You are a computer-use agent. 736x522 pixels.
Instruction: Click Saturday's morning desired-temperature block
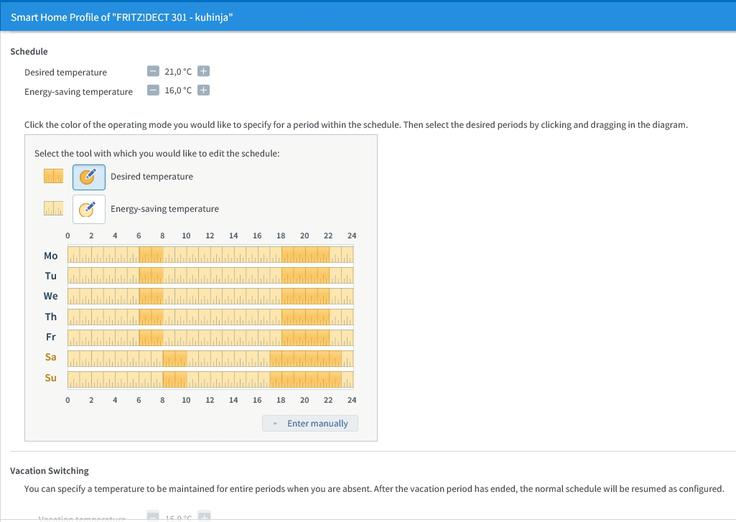pyautogui.click(x=175, y=359)
